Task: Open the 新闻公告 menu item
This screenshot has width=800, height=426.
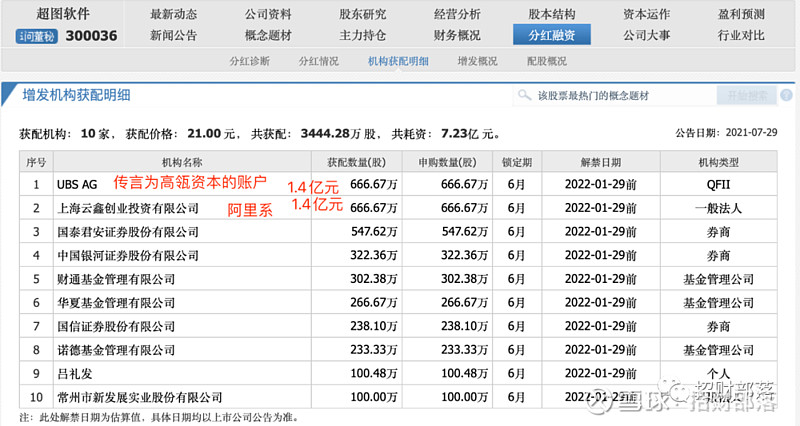Action: pyautogui.click(x=174, y=36)
